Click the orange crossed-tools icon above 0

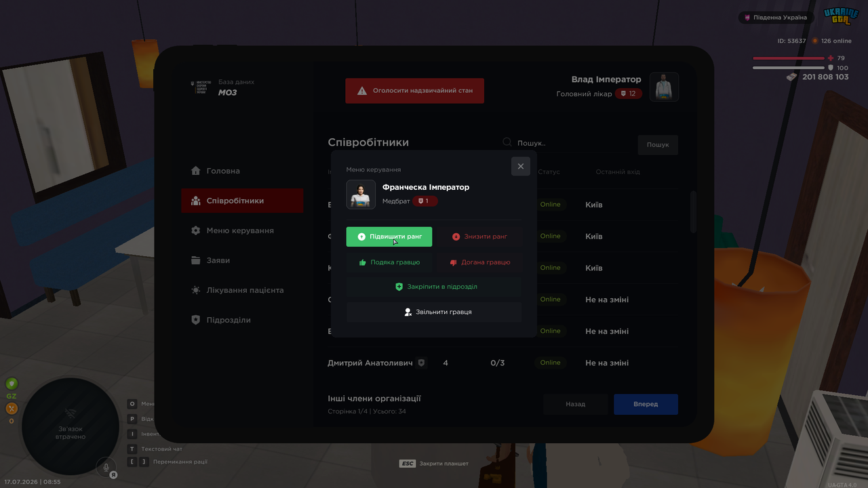click(12, 408)
